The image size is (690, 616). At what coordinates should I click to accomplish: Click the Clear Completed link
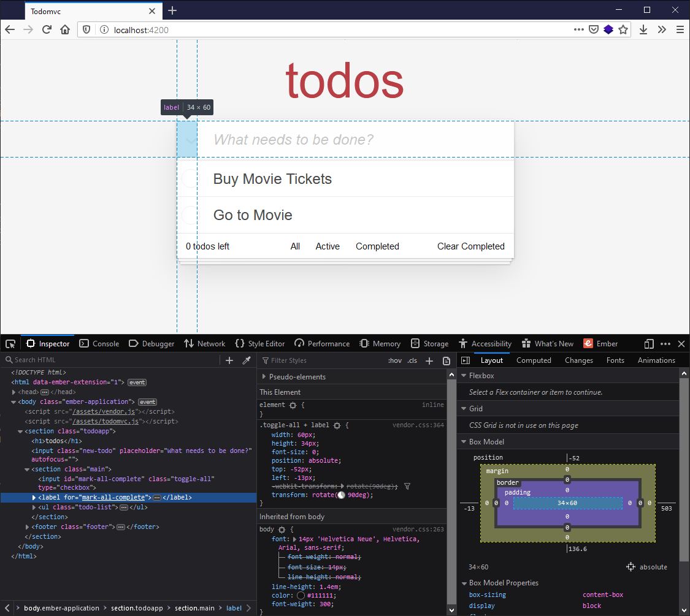click(x=471, y=246)
